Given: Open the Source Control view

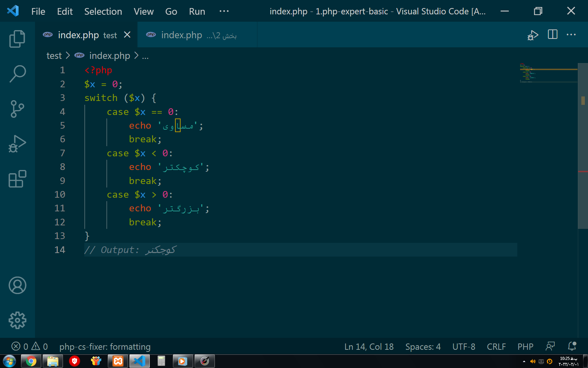Looking at the screenshot, I should (17, 109).
